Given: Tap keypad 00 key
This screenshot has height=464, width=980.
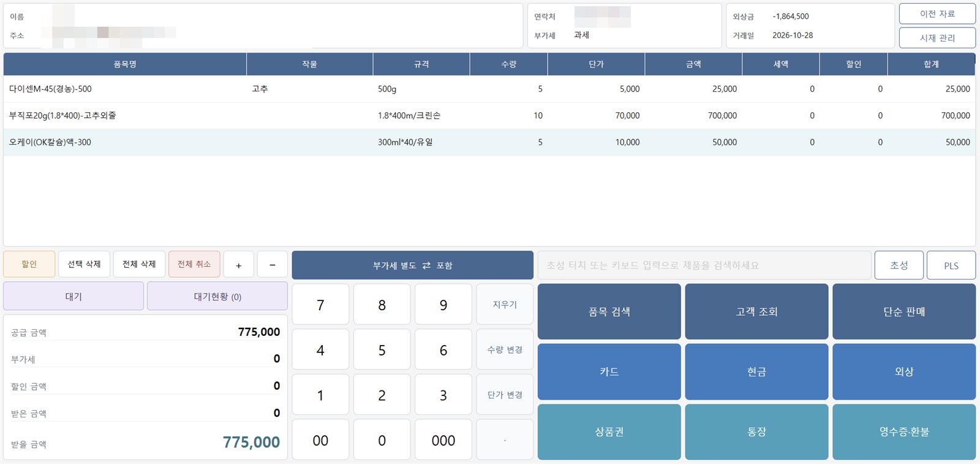Looking at the screenshot, I should click(x=320, y=440).
